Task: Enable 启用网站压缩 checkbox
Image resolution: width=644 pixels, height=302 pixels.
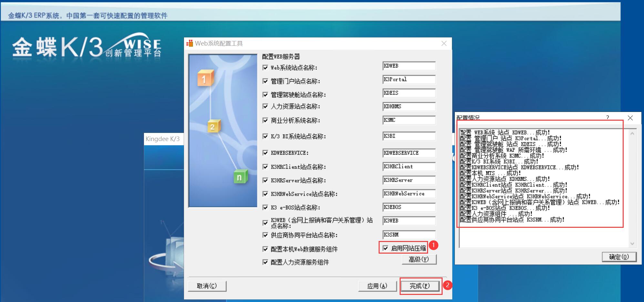Action: (385, 248)
